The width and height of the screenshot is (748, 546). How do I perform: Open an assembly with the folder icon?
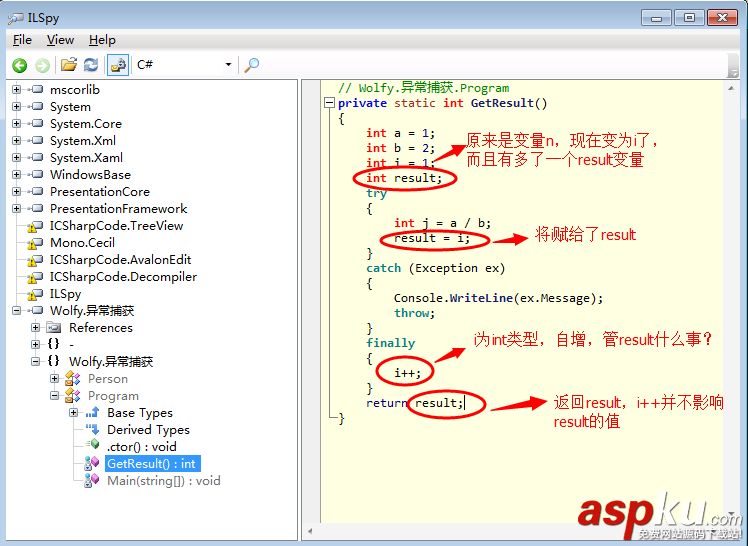69,64
